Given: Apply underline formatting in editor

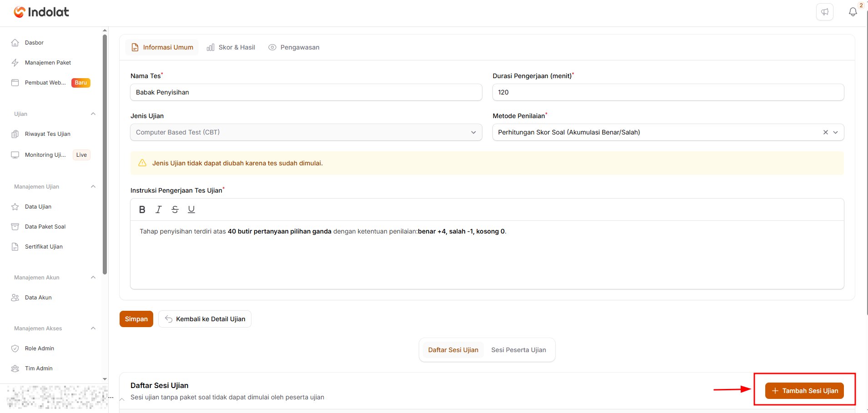Looking at the screenshot, I should [191, 209].
